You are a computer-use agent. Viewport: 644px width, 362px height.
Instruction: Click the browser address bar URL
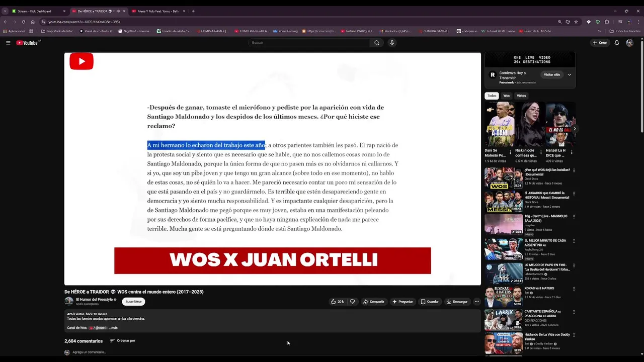click(x=84, y=22)
